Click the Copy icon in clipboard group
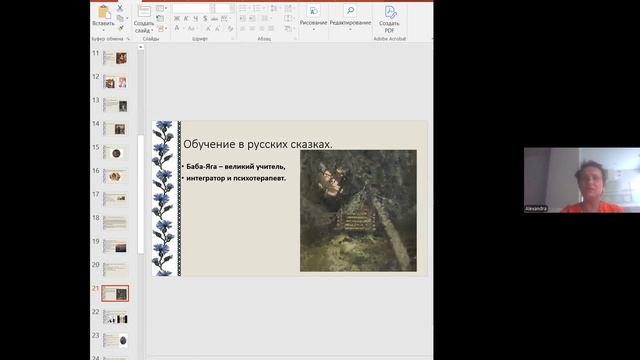Viewport: 640px width, 360px height. 120,18
